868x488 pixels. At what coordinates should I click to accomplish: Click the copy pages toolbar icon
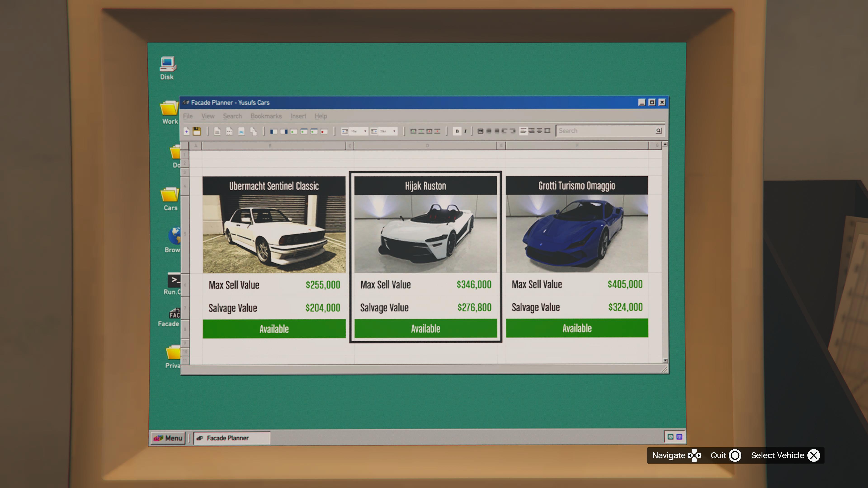click(x=253, y=131)
